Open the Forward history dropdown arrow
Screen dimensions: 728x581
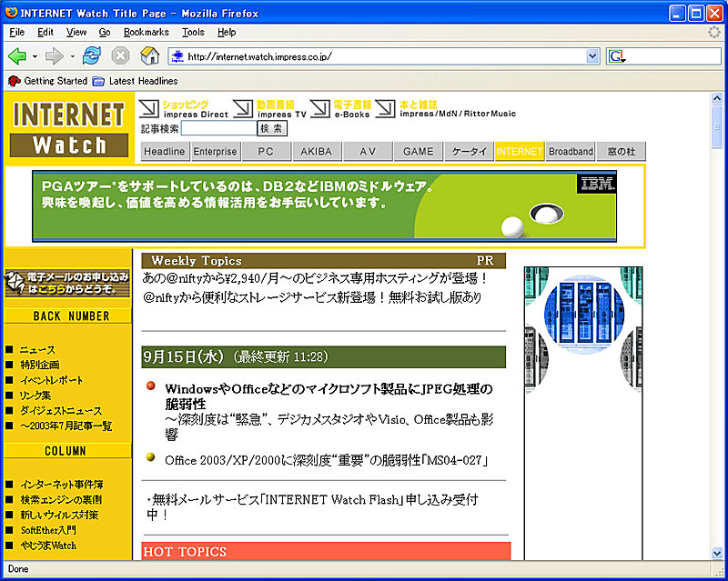click(x=72, y=56)
